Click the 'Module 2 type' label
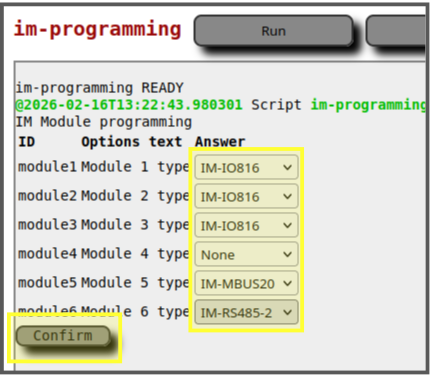The image size is (430, 378). (x=135, y=196)
